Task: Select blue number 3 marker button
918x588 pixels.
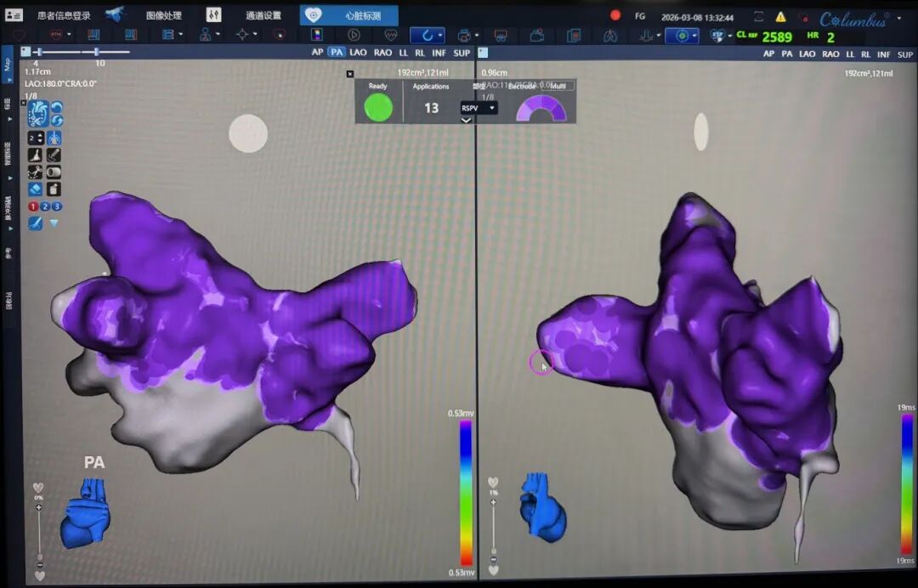Action: pos(57,206)
